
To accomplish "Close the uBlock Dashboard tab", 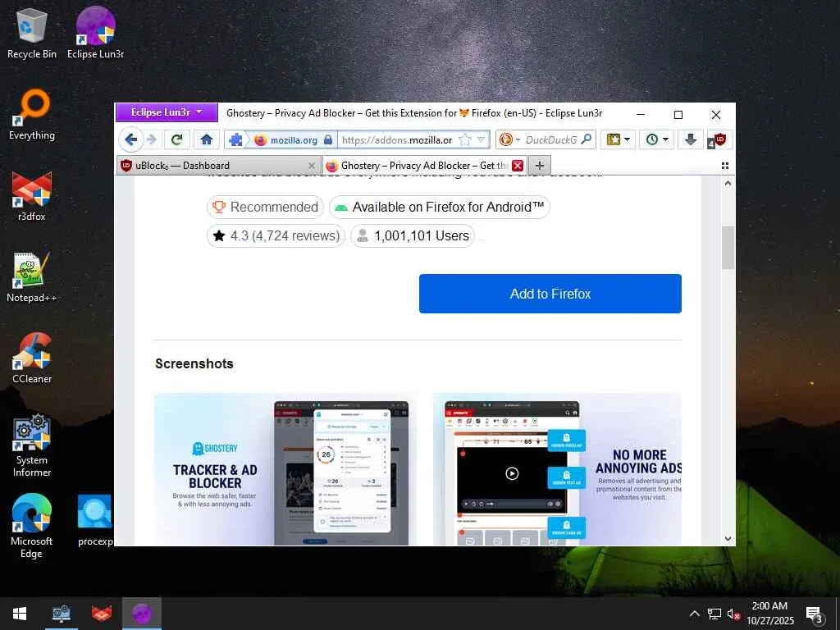I will coord(312,166).
